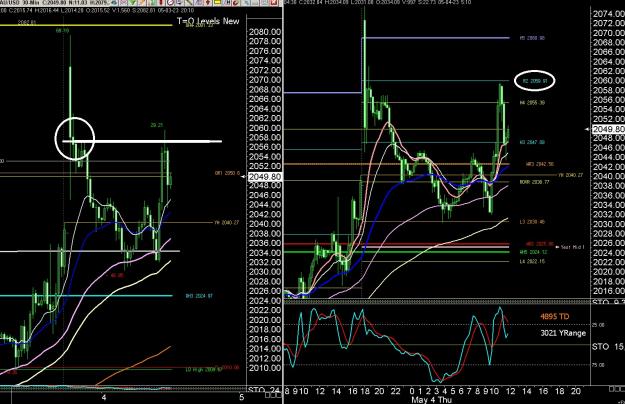Click 2080.00 on the left chart price axis
The width and height of the screenshot is (625, 404).
(265, 32)
